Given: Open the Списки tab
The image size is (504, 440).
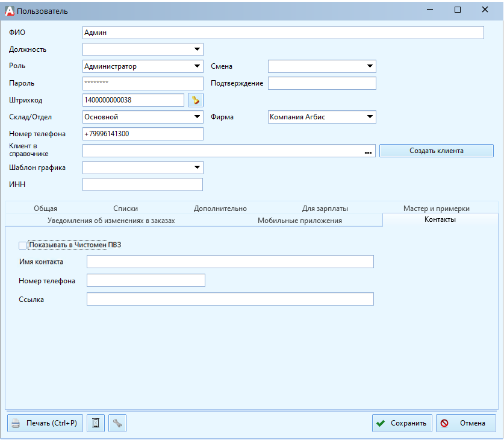Looking at the screenshot, I should click(x=125, y=209).
